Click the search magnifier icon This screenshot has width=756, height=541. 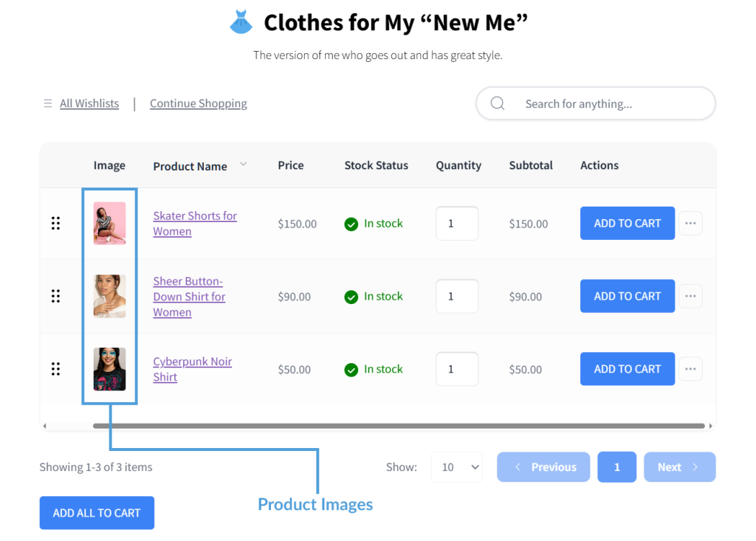pos(497,103)
